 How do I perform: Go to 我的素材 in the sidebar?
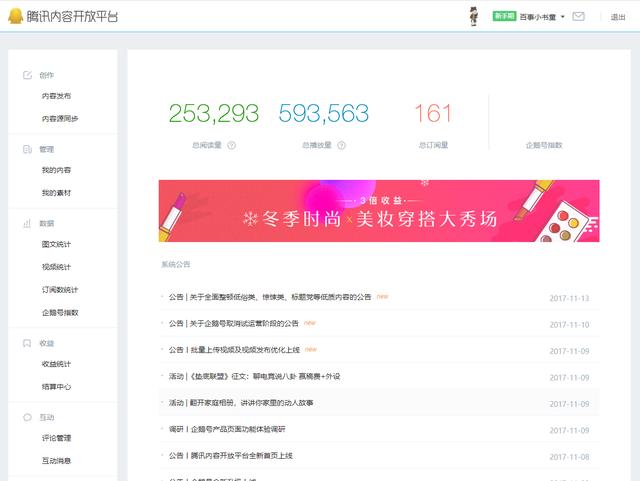coord(56,193)
